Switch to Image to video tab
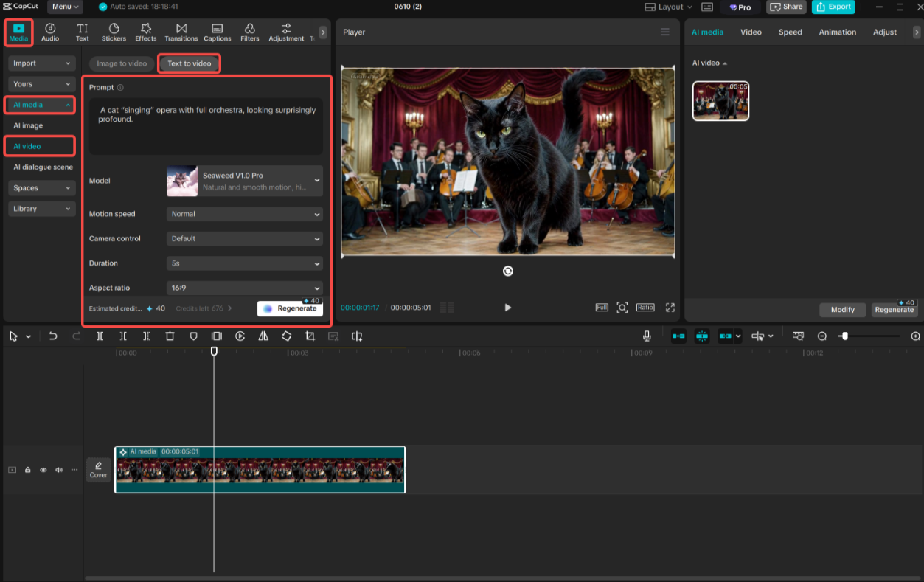 pos(122,63)
